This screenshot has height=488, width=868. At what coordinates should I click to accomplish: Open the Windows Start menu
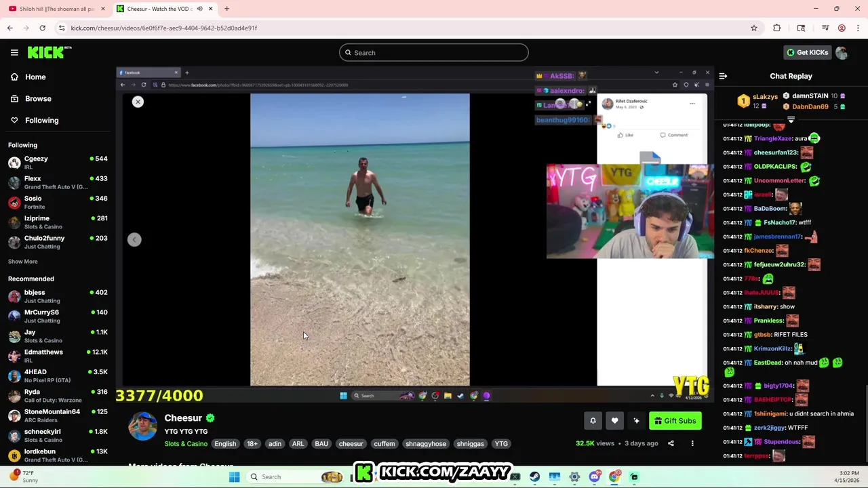pos(234,477)
